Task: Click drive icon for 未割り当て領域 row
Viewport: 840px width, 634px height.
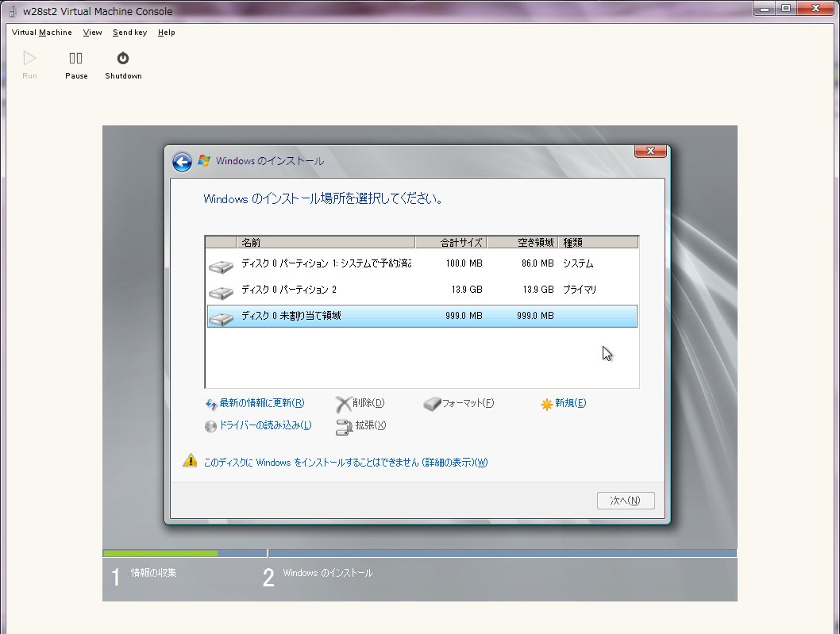Action: (221, 319)
